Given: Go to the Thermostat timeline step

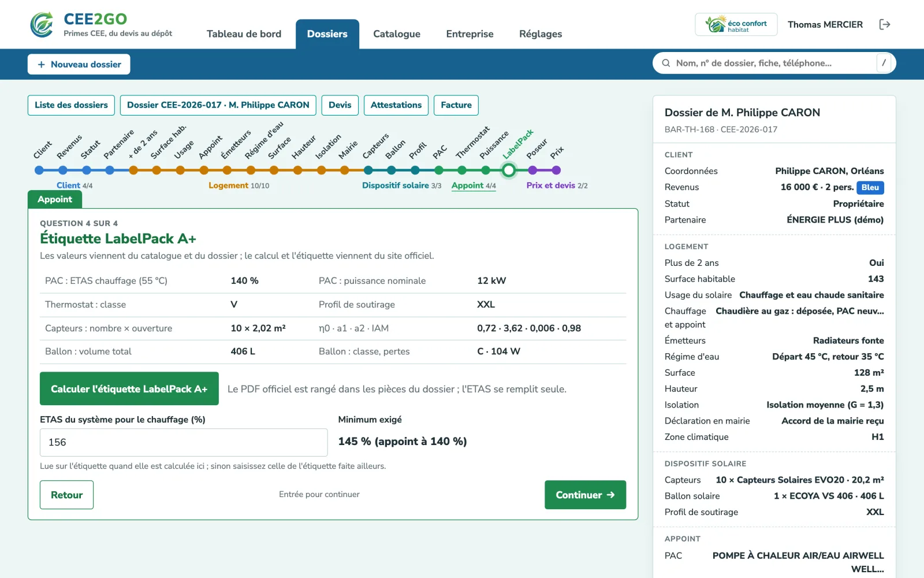Looking at the screenshot, I should [462, 170].
